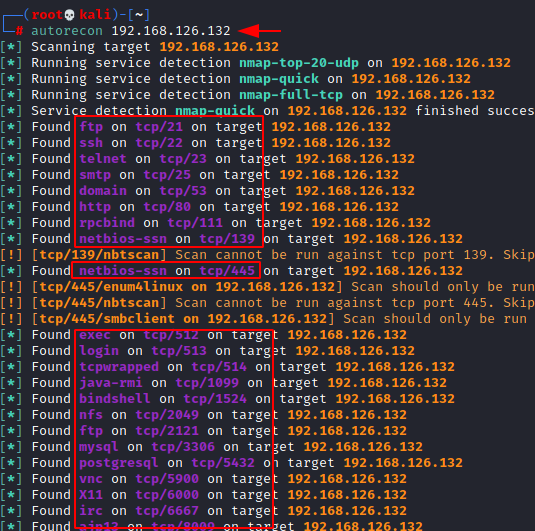Viewport: 535px width, 531px height.
Task: Select 'java-rmi' service name
Action: [111, 383]
